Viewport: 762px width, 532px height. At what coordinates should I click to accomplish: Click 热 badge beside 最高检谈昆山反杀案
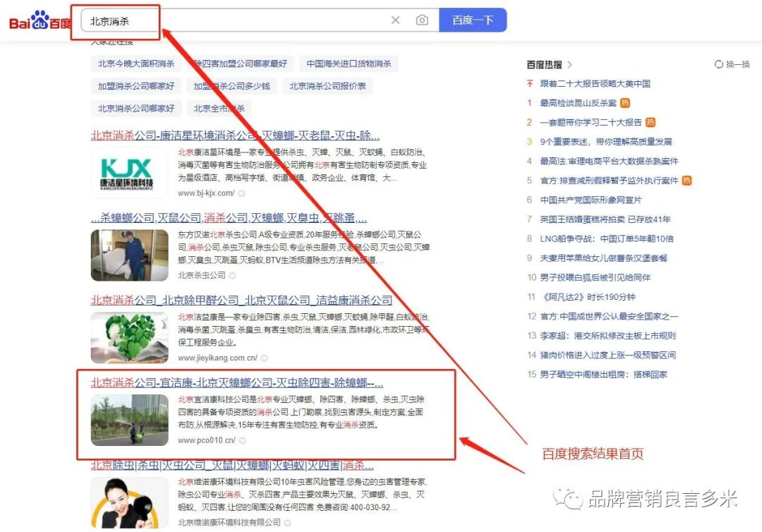(x=625, y=103)
